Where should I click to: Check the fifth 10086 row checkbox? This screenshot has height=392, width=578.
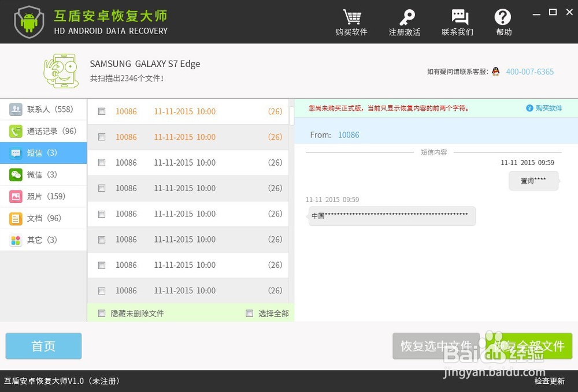[102, 214]
